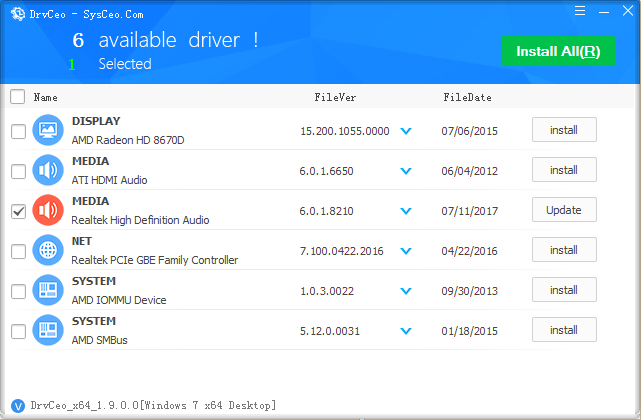Click the 5.12.0.0031 version value
This screenshot has width=641, height=420.
[330, 331]
